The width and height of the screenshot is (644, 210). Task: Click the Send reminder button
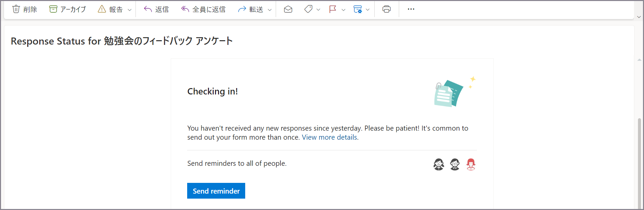pos(216,191)
